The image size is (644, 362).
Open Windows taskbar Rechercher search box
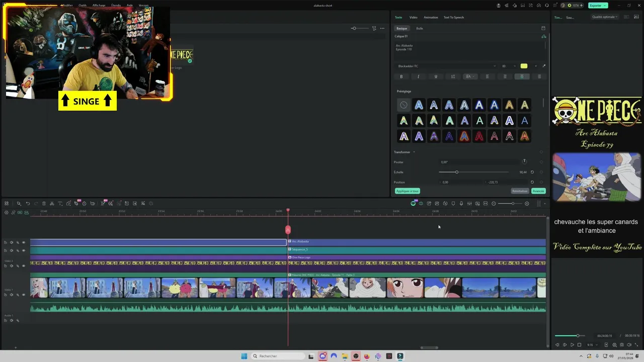point(278,356)
